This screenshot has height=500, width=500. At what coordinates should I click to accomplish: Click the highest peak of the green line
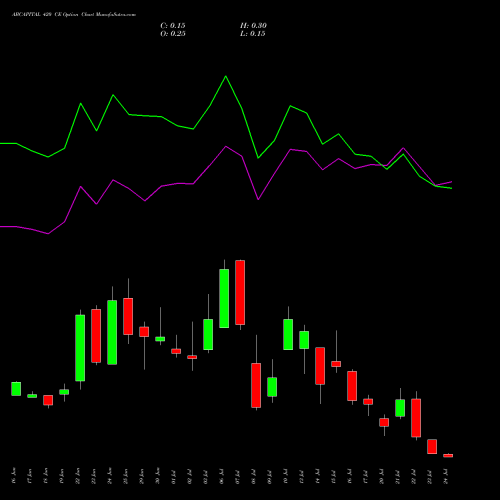click(x=226, y=76)
